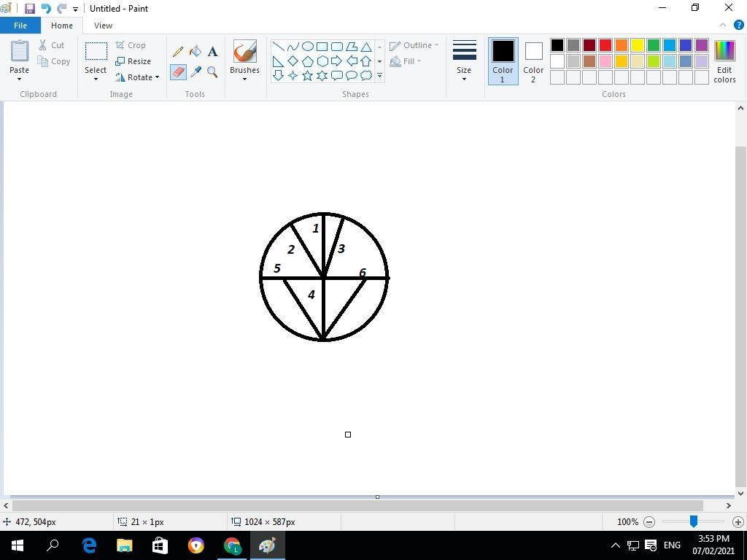
Task: Click the zoom in plus button
Action: pos(738,522)
